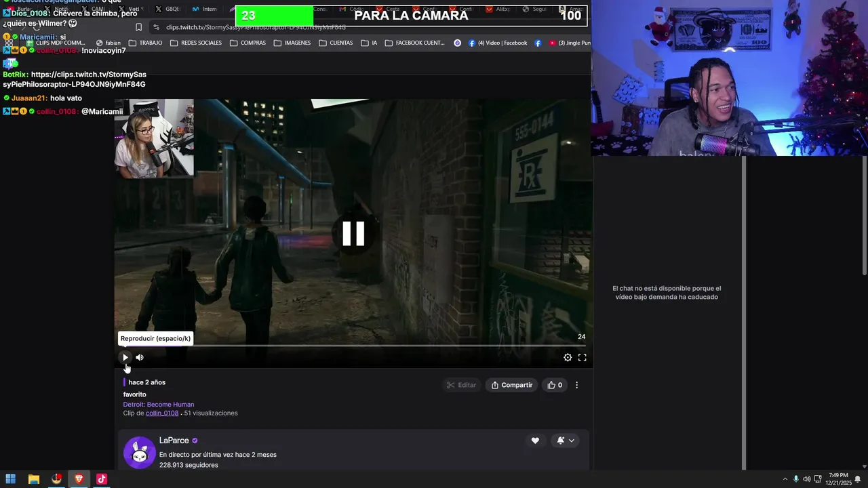This screenshot has width=868, height=488.
Task: Click the 'hace 2 años' timestamp text
Action: [x=146, y=382]
